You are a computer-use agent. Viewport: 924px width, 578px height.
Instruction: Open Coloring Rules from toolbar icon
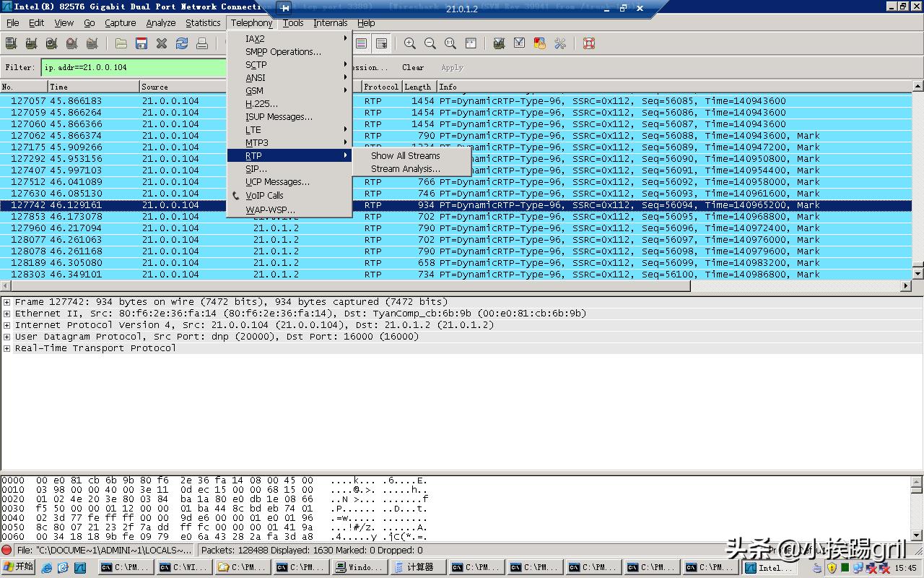pyautogui.click(x=539, y=44)
